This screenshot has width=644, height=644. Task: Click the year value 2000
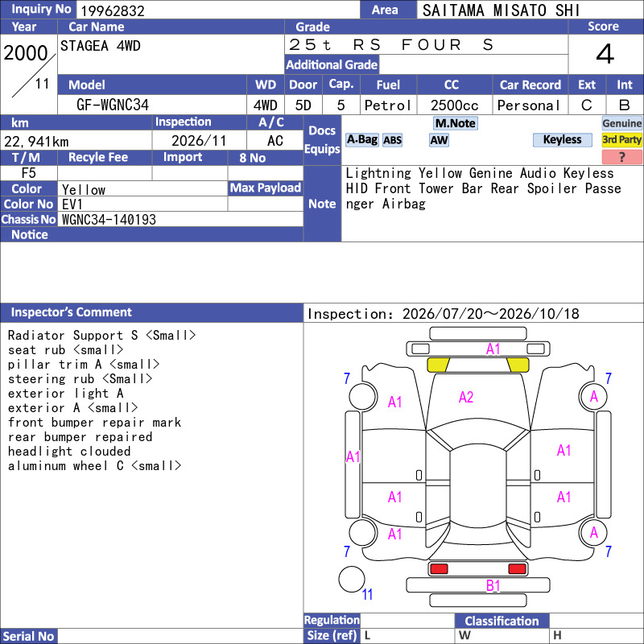[x=26, y=53]
